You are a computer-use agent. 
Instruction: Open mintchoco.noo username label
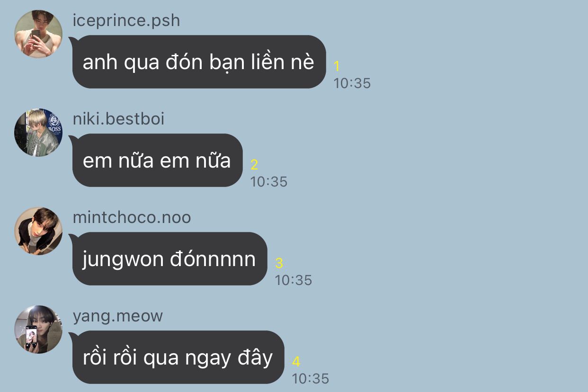[132, 218]
